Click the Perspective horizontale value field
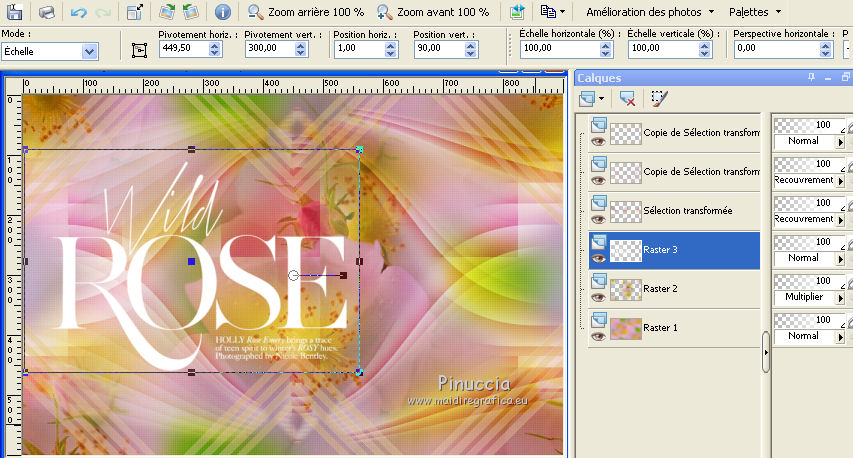The image size is (853, 458). [x=776, y=48]
